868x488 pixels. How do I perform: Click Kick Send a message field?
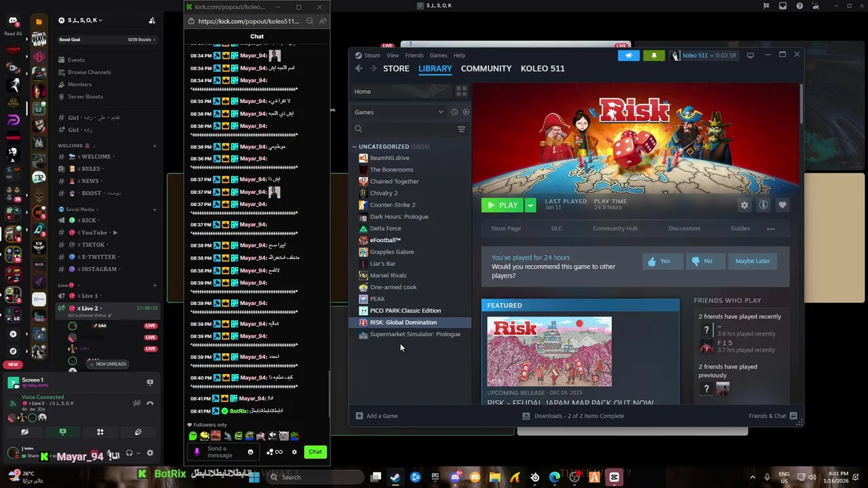point(224,452)
